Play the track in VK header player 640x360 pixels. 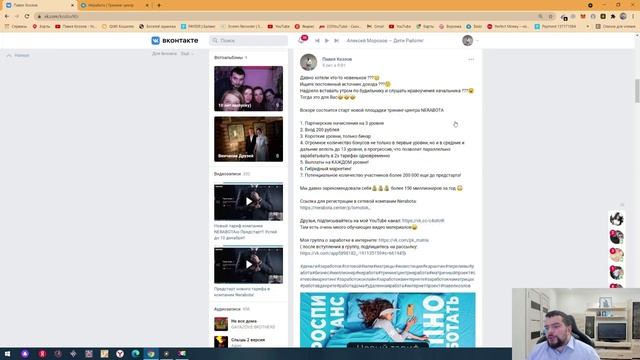tap(327, 40)
